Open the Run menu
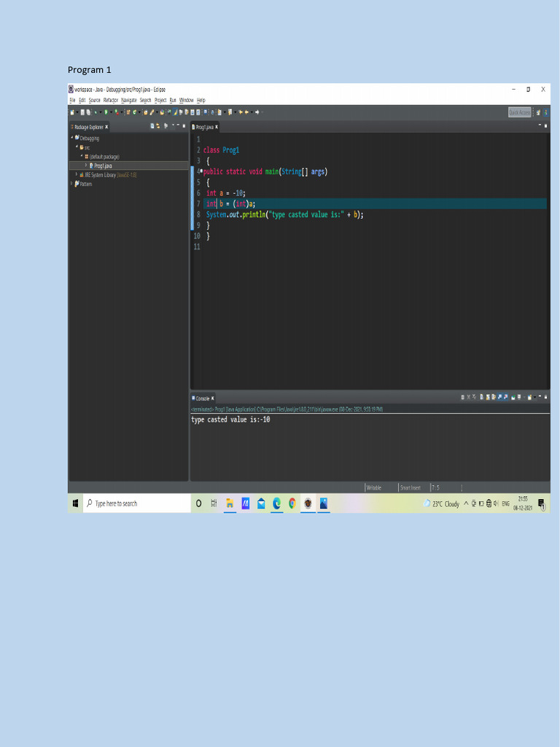The width and height of the screenshot is (560, 747). (173, 100)
